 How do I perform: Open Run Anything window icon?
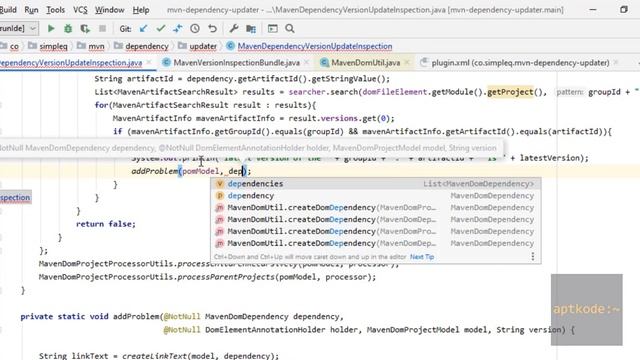tap(272, 29)
